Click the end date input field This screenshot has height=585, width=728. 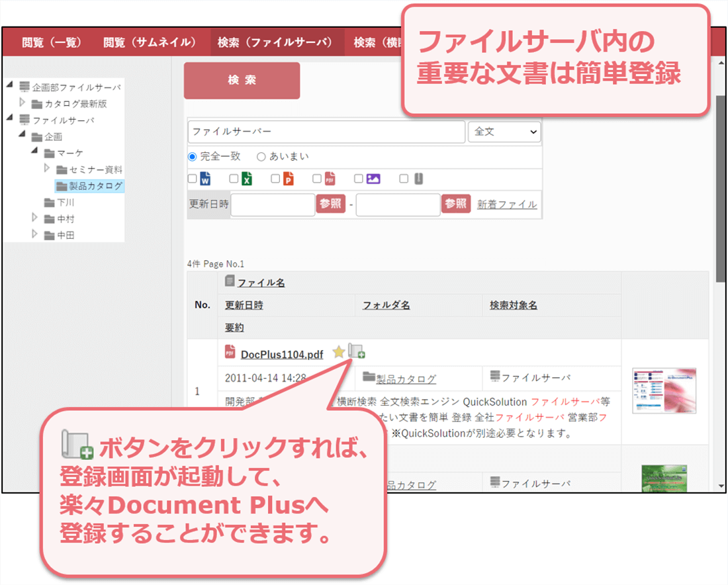coord(398,204)
